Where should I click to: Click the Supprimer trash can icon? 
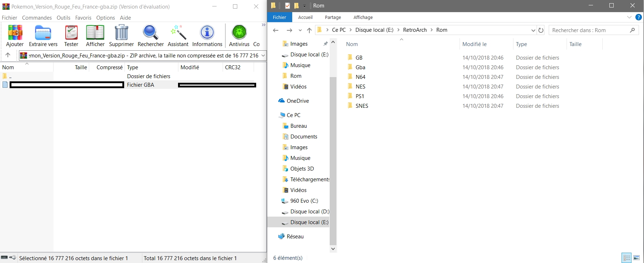tap(122, 32)
